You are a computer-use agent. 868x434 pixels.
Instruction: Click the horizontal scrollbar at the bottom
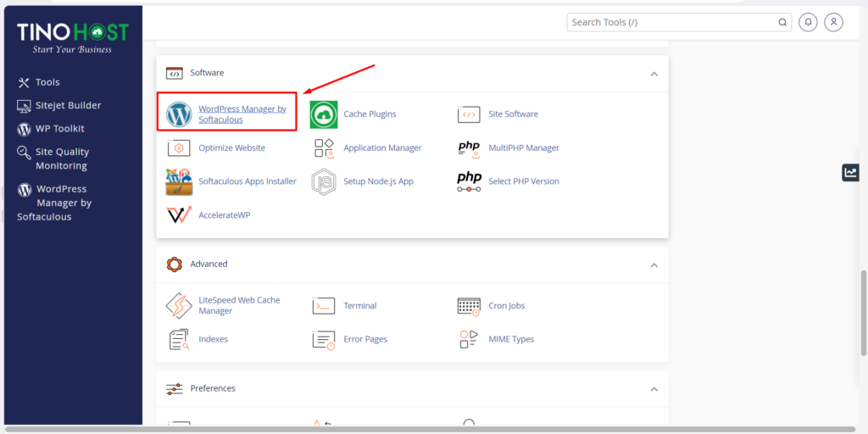431,429
